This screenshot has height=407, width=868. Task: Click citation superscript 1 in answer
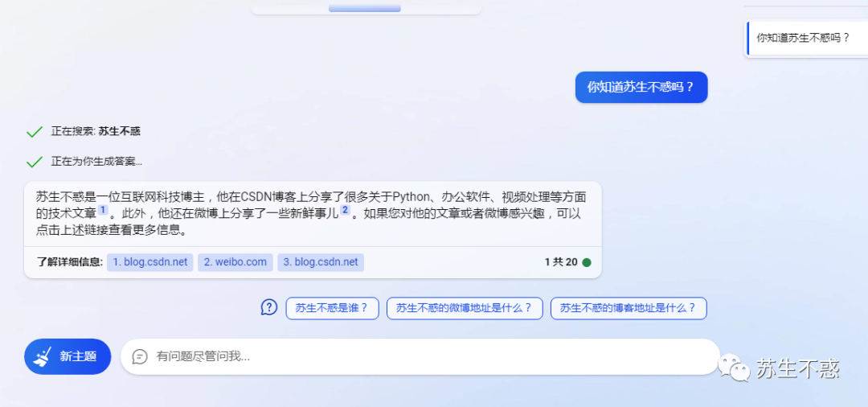[x=103, y=210]
